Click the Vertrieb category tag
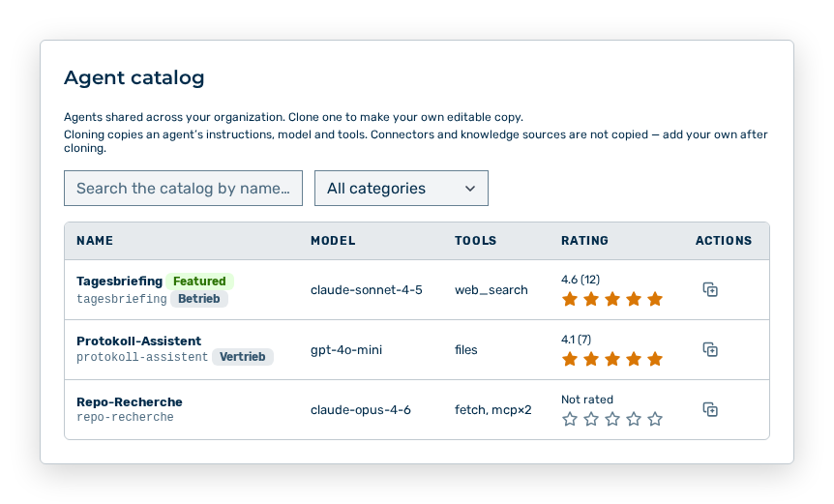The height and width of the screenshot is (504, 834). pos(243,357)
